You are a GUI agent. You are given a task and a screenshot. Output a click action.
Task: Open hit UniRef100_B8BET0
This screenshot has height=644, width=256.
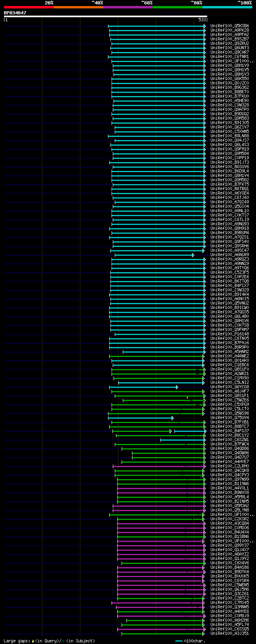click(230, 92)
